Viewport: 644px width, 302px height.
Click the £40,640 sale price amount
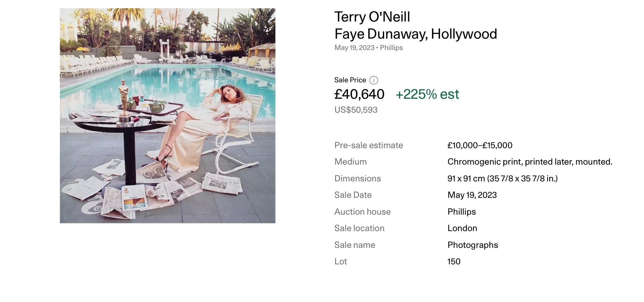(x=359, y=94)
